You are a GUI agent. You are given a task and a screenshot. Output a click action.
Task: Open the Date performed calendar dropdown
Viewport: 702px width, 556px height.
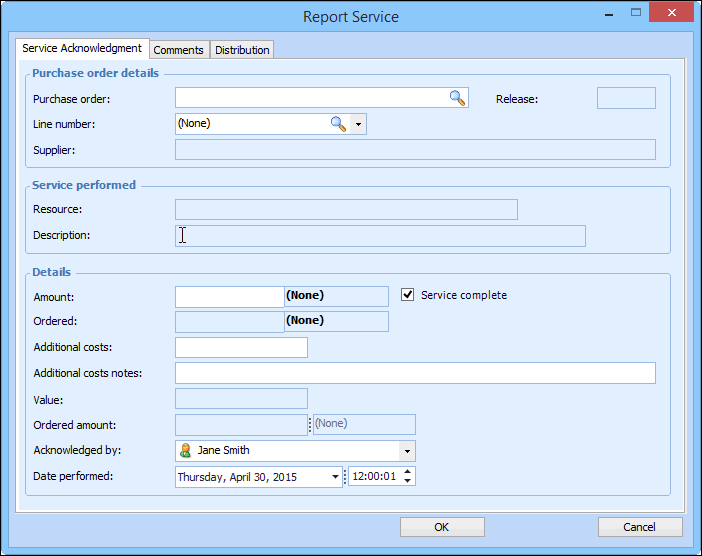[334, 477]
